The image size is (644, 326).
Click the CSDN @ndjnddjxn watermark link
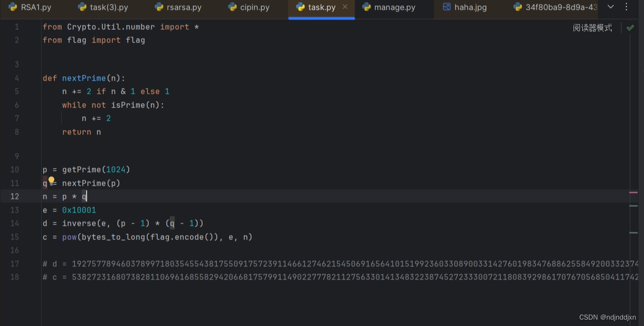(607, 317)
